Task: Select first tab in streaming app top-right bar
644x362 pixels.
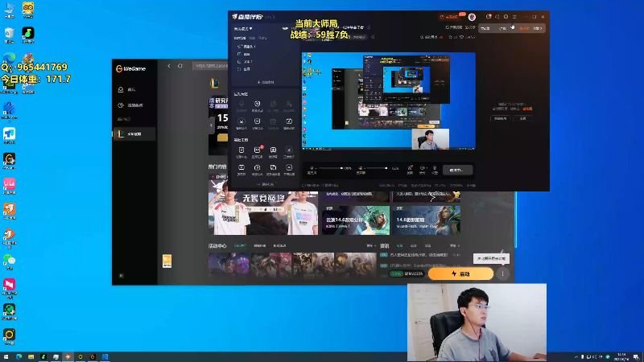Action: pyautogui.click(x=486, y=28)
